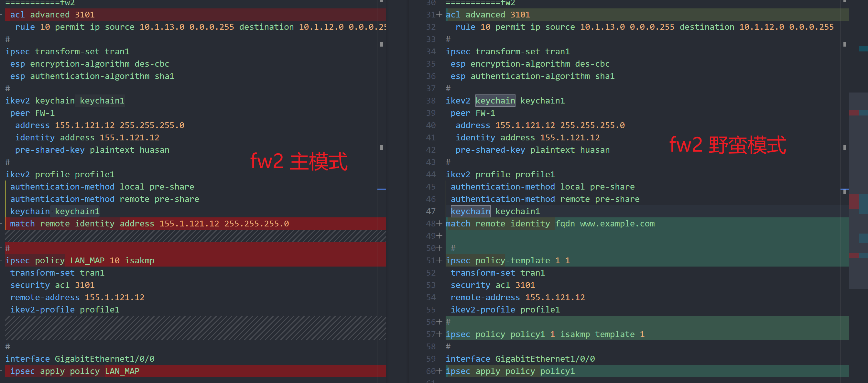This screenshot has height=383, width=868.
Task: Click the red deletion marker in the overview ruler
Action: coord(854,202)
